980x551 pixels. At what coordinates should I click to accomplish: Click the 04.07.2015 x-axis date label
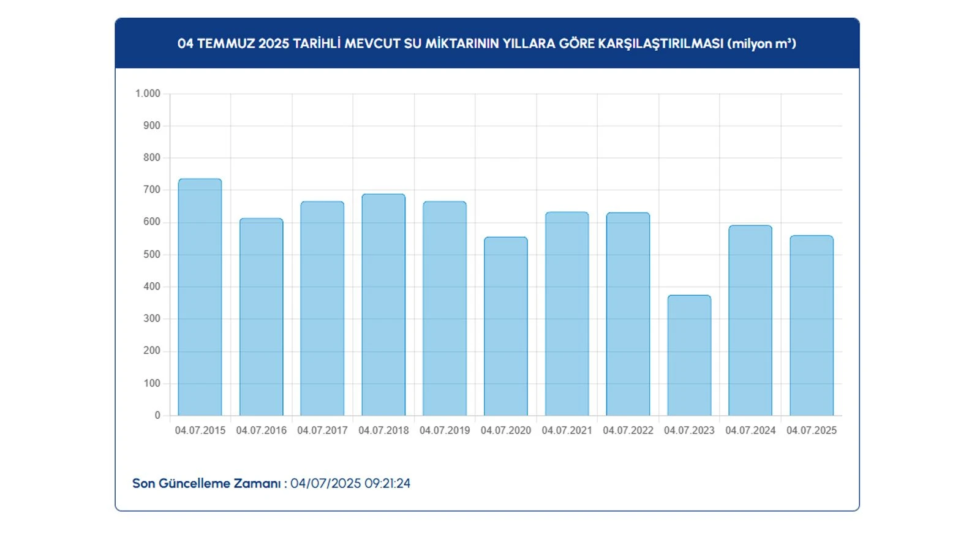[x=200, y=430]
